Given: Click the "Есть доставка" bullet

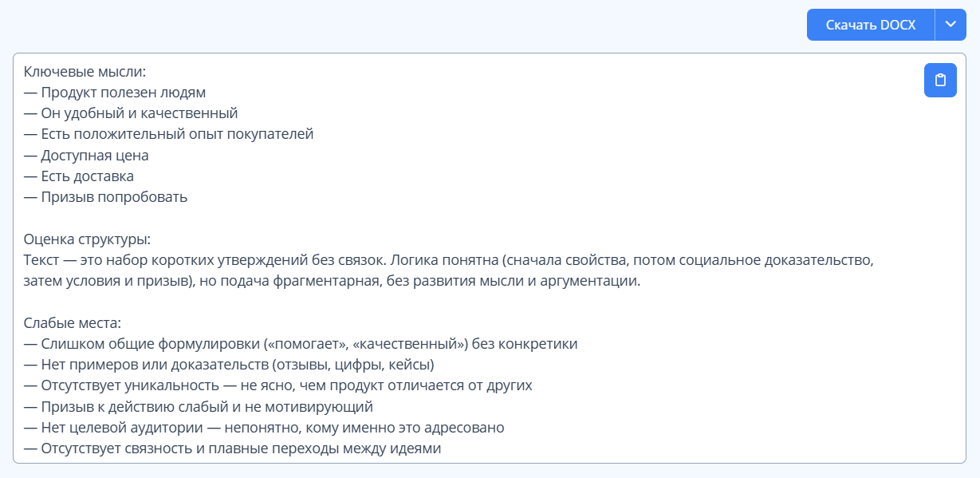Looking at the screenshot, I should (87, 176).
